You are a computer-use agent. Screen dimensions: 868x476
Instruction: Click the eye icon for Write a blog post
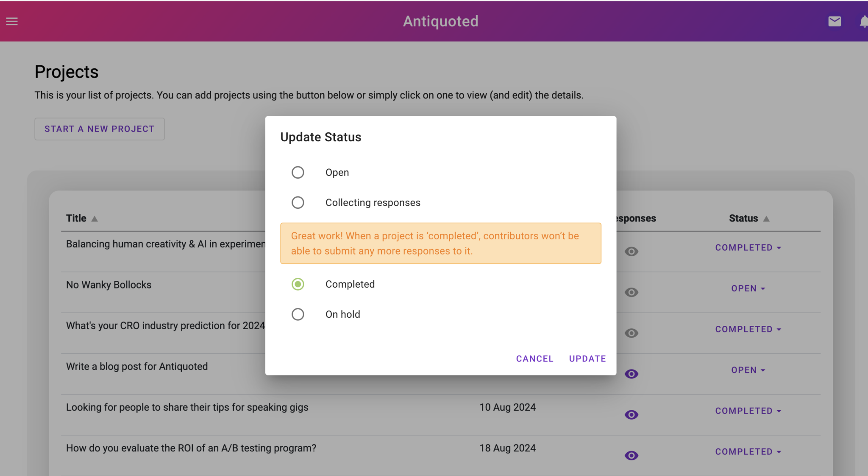(x=632, y=373)
